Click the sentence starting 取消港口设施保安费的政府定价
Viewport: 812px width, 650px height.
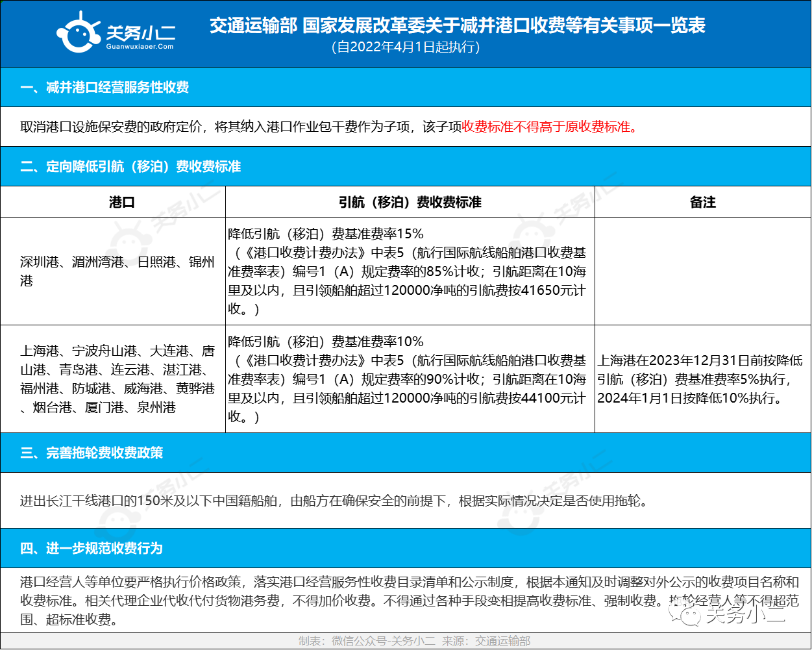[x=328, y=127]
